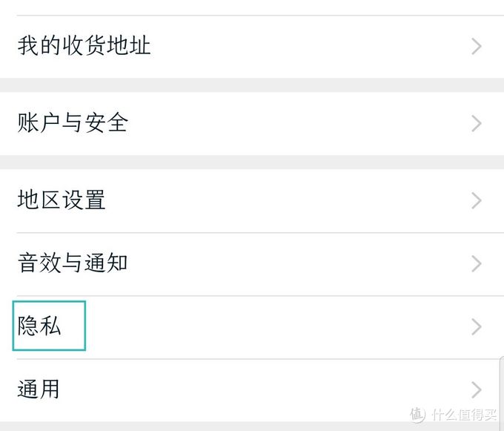Click the 什么值得买 watermark text
504x431 pixels.
[465, 414]
